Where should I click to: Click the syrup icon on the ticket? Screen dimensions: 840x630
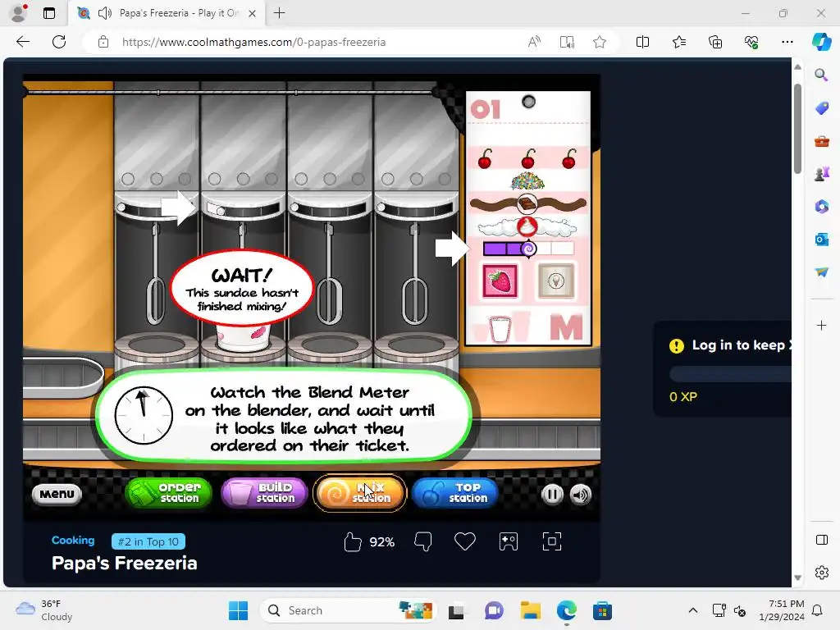click(556, 281)
